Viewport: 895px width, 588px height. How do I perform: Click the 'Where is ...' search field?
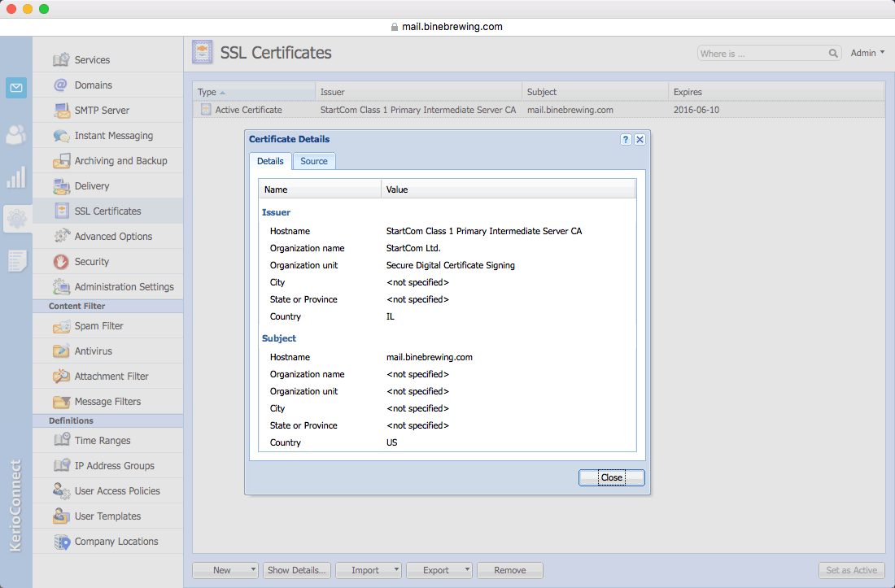pyautogui.click(x=762, y=53)
